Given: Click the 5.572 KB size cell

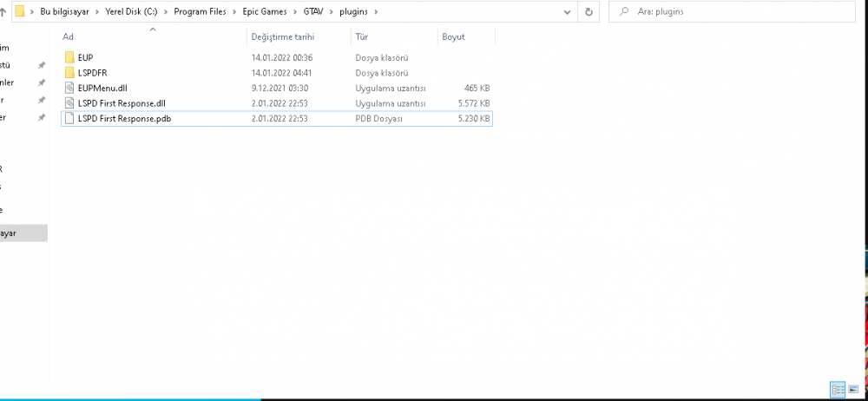Looking at the screenshot, I should point(474,103).
